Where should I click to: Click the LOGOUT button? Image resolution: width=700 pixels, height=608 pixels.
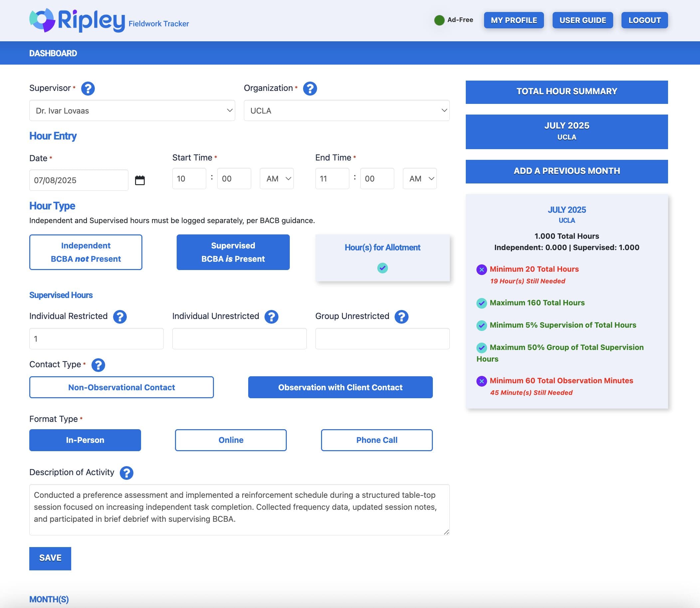(644, 20)
